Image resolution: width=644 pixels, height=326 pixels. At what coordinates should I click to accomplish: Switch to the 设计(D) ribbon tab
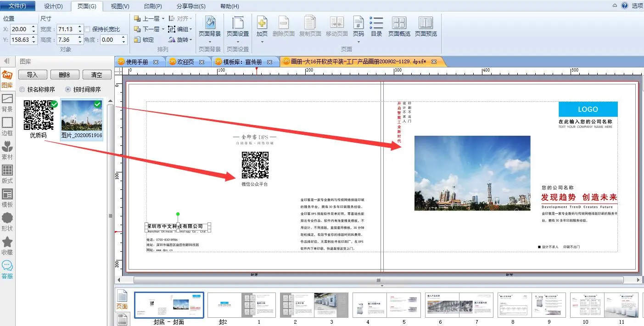[x=53, y=6]
